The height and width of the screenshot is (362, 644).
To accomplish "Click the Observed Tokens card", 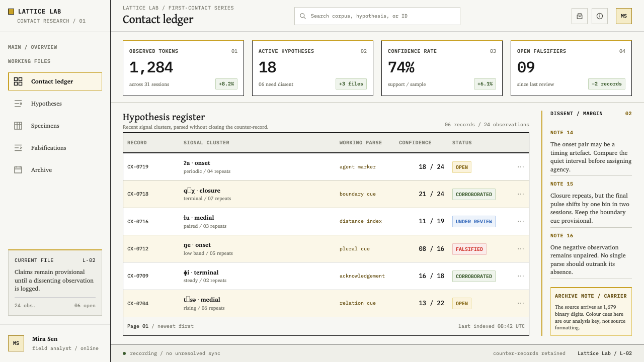I will [184, 68].
